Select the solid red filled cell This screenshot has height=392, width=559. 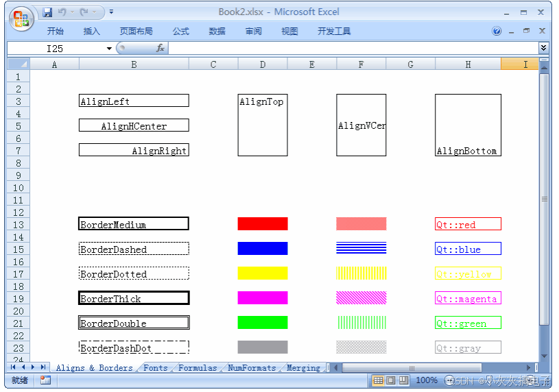pos(263,224)
